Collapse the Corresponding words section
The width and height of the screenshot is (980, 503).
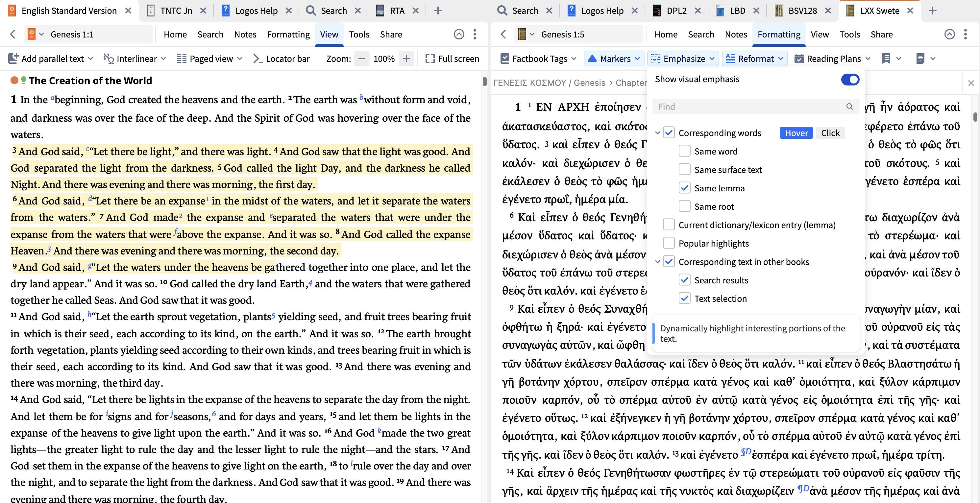point(657,133)
